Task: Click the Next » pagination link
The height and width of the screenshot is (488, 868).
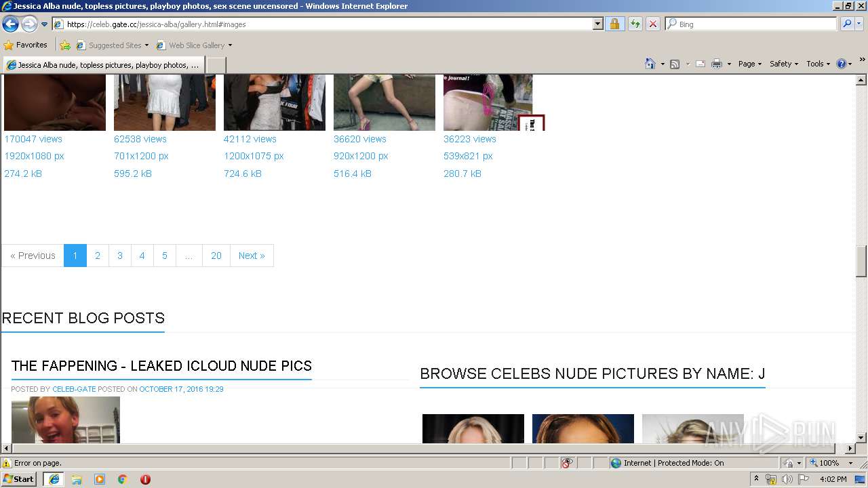Action: click(252, 256)
